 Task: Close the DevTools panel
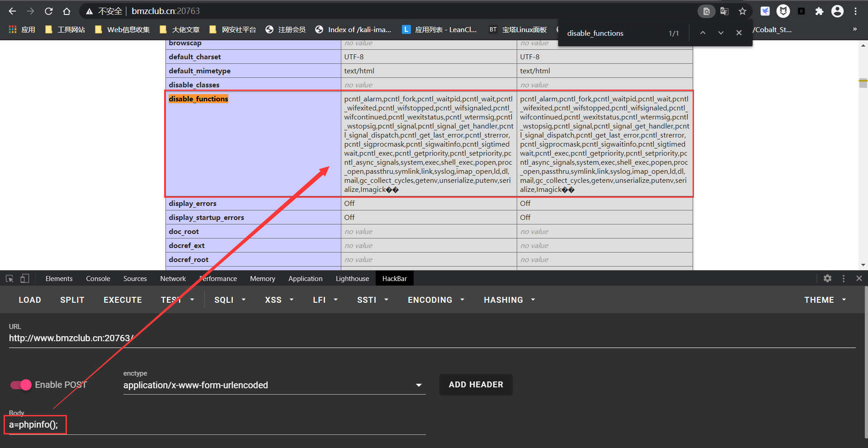pos(859,278)
